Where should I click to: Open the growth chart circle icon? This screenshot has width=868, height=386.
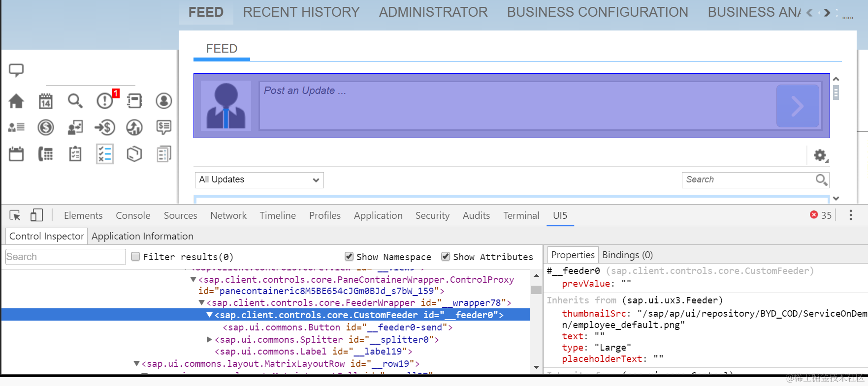click(134, 127)
